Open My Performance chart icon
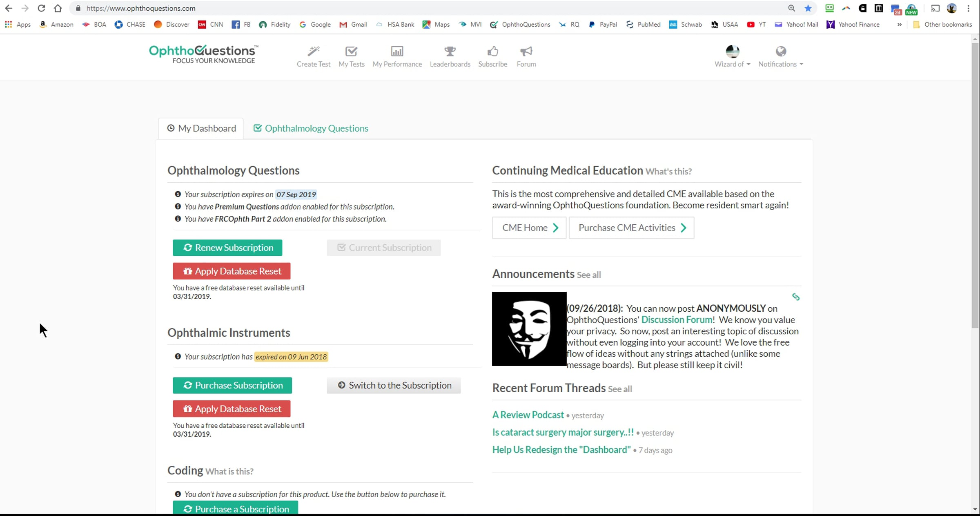This screenshot has height=516, width=980. click(x=397, y=51)
